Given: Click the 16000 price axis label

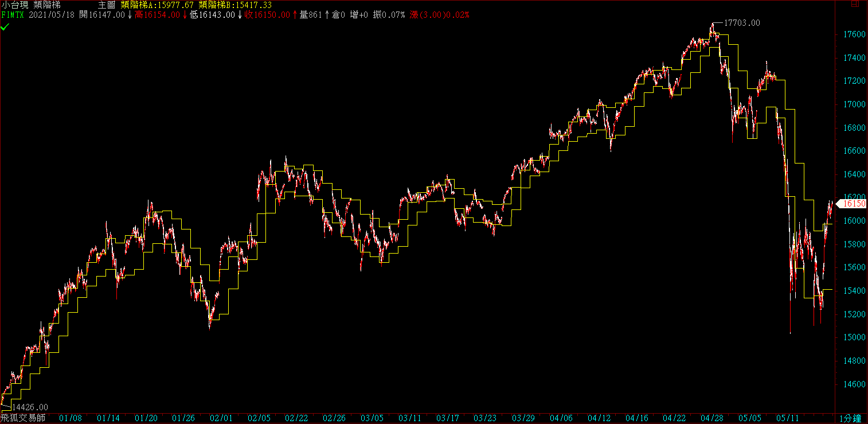Looking at the screenshot, I should 854,221.
